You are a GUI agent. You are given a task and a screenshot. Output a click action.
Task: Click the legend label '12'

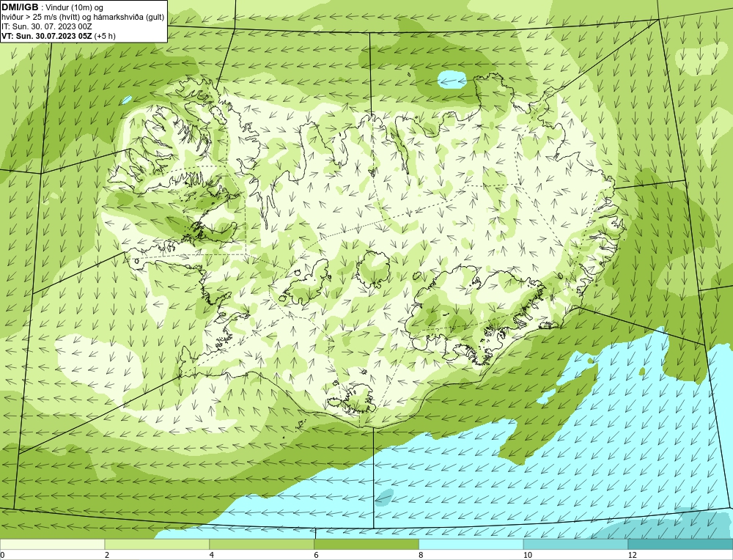632,556
